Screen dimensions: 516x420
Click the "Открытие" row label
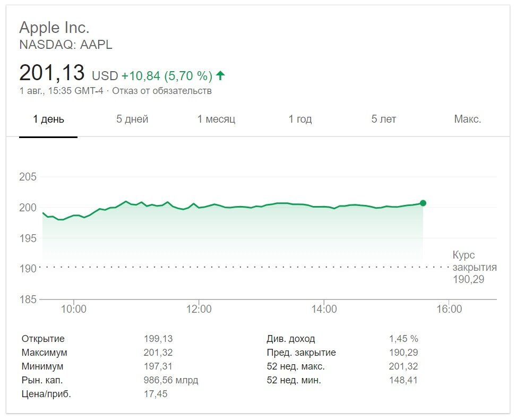pyautogui.click(x=43, y=339)
